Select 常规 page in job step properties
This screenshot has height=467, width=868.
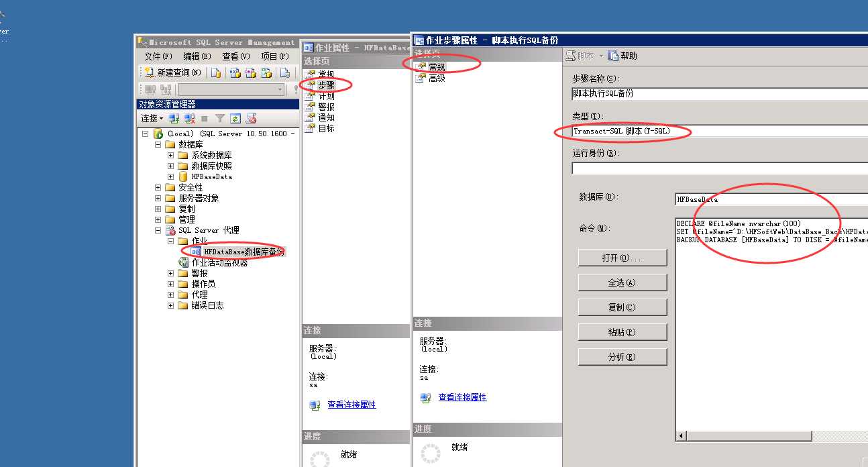tap(437, 67)
